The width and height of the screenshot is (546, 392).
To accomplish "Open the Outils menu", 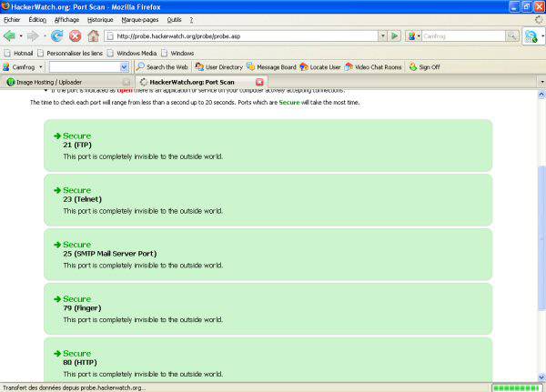I will click(x=174, y=20).
